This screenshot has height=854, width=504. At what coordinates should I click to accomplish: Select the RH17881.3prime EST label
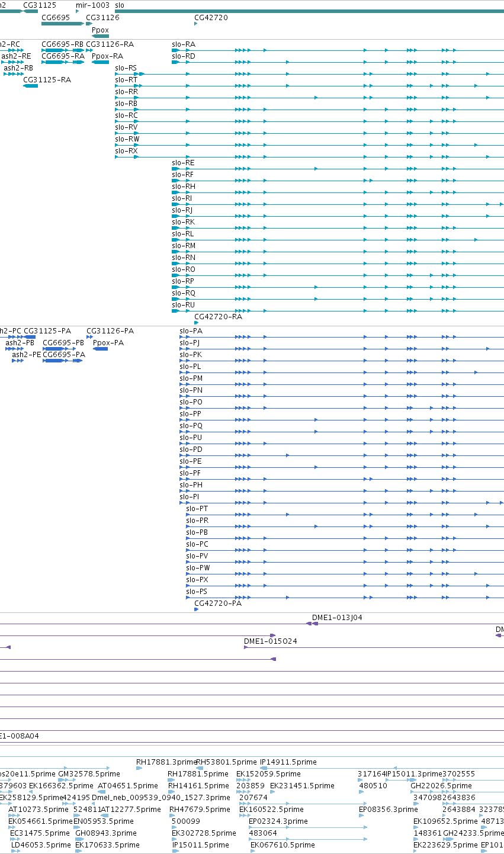166,762
